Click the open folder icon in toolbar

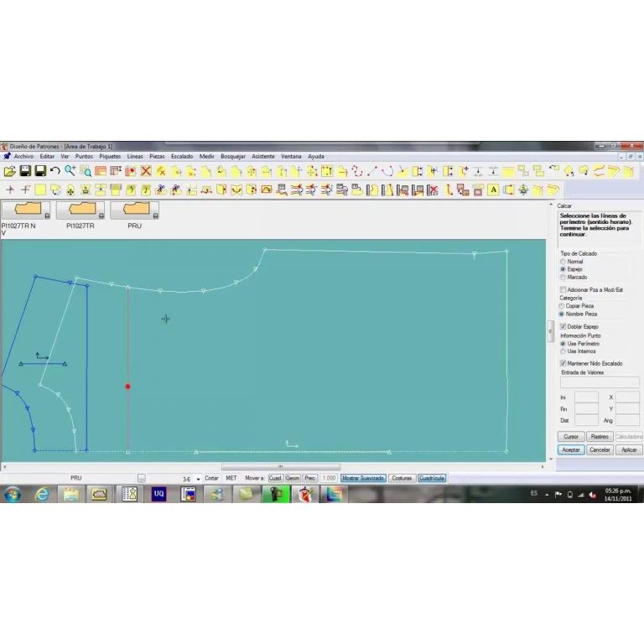(x=10, y=171)
